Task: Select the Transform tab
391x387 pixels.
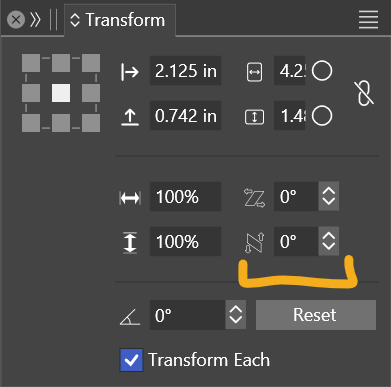Action: click(x=120, y=20)
